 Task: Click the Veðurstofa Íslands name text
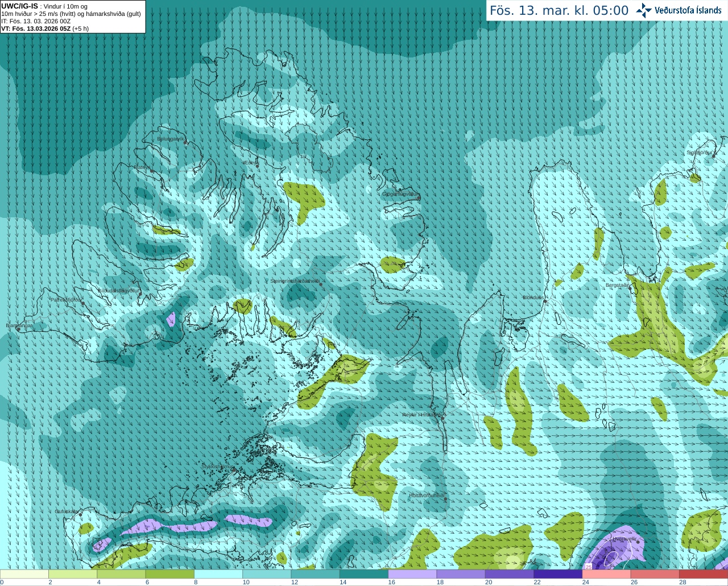[x=688, y=10]
